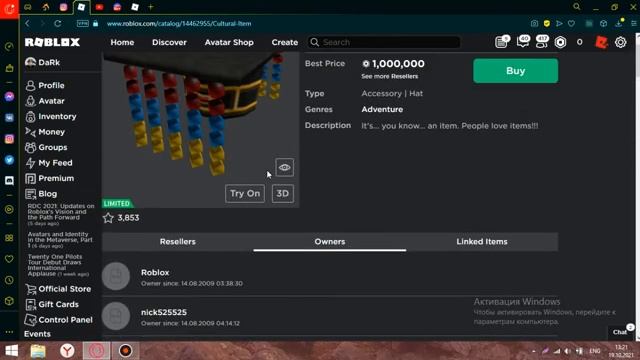Open the notifications stream icon
The height and width of the screenshot is (360, 640).
pos(502,42)
